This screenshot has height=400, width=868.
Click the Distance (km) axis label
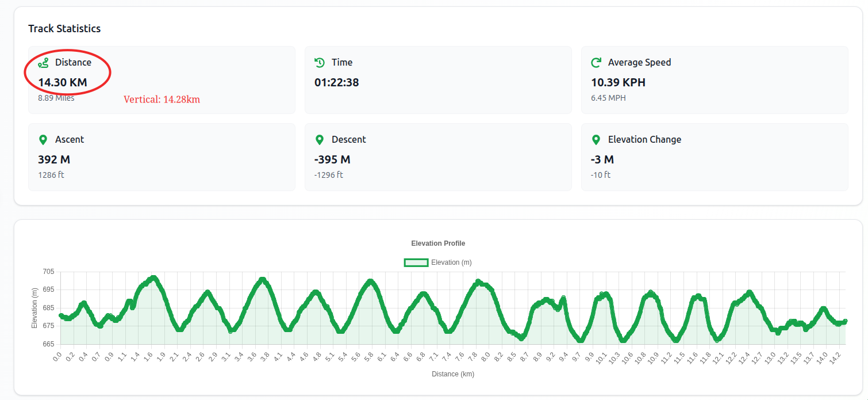pos(452,374)
